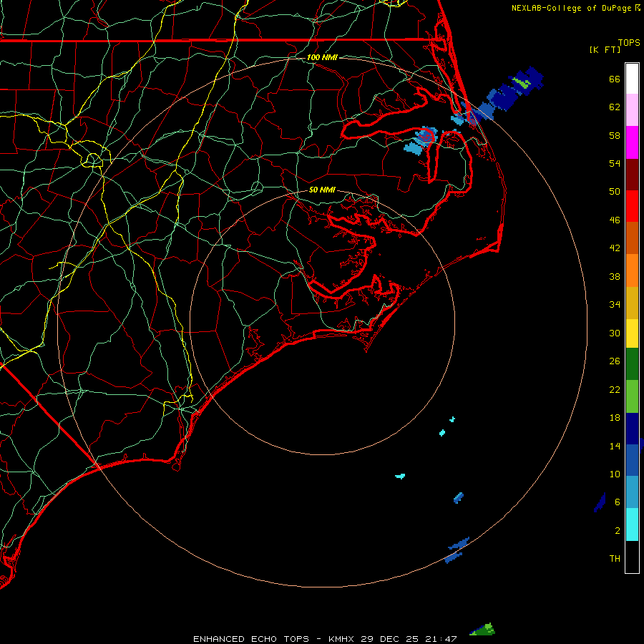Click the 50 legend value
The image size is (644, 644).
[x=615, y=191]
